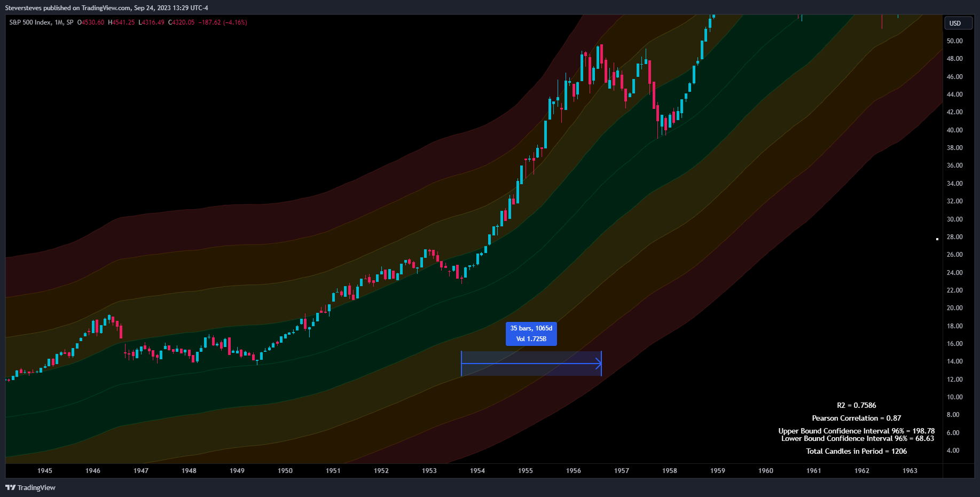Click the 1963 label on time axis

(910, 471)
